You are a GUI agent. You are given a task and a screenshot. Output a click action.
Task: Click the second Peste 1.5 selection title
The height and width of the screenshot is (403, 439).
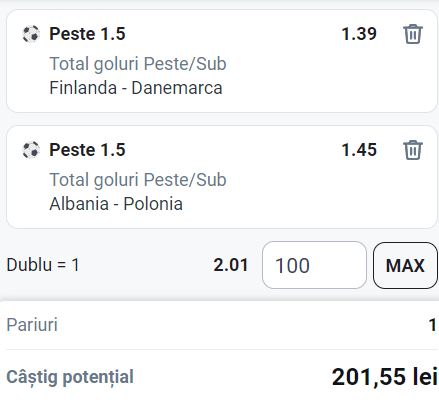point(87,150)
